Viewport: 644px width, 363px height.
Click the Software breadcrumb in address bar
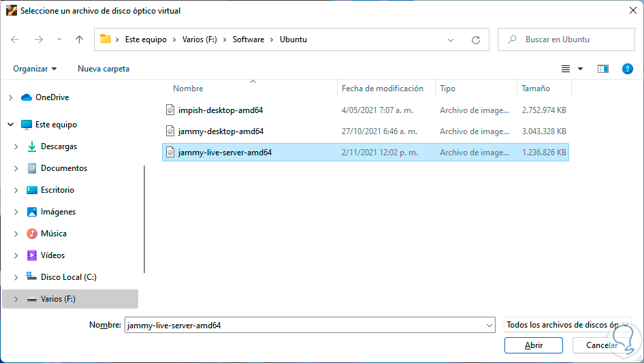[248, 40]
